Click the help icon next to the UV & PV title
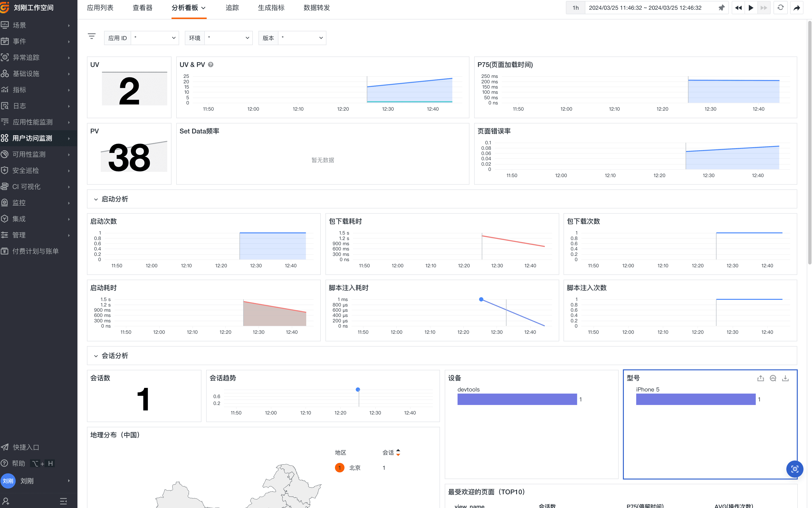This screenshot has width=812, height=508. pos(210,65)
